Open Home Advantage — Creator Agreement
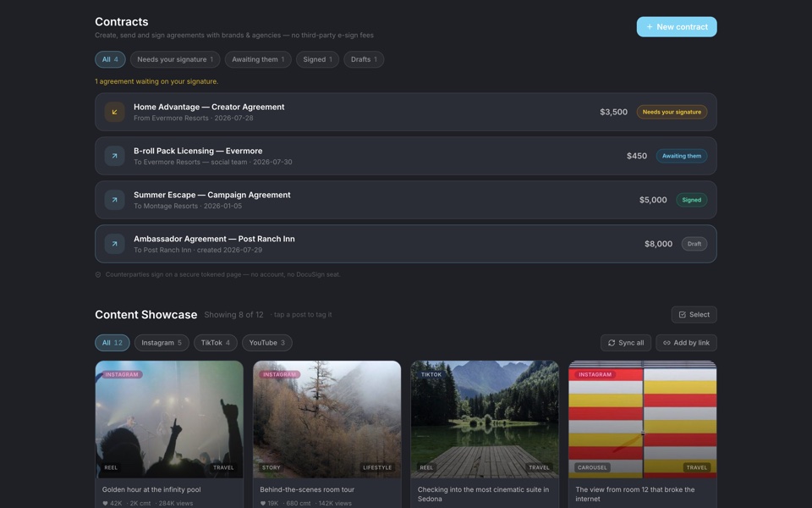The image size is (812, 508). click(405, 112)
